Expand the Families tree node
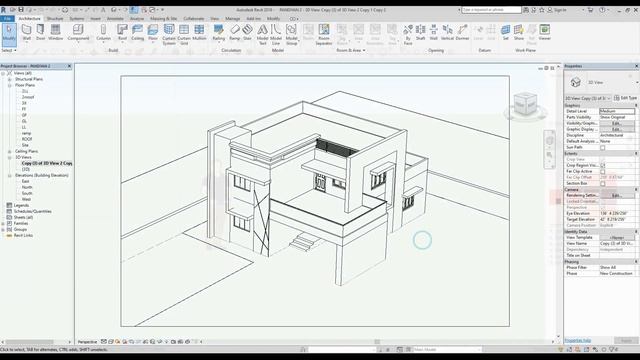 click(3, 224)
